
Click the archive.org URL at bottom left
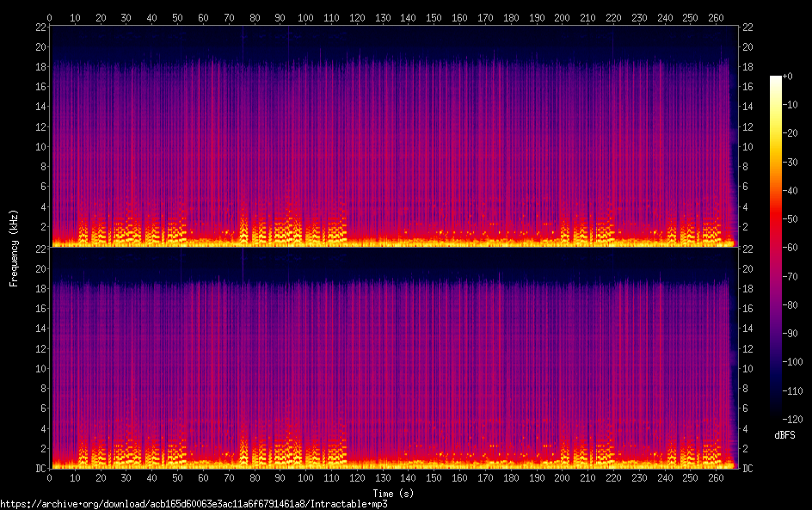[194, 504]
